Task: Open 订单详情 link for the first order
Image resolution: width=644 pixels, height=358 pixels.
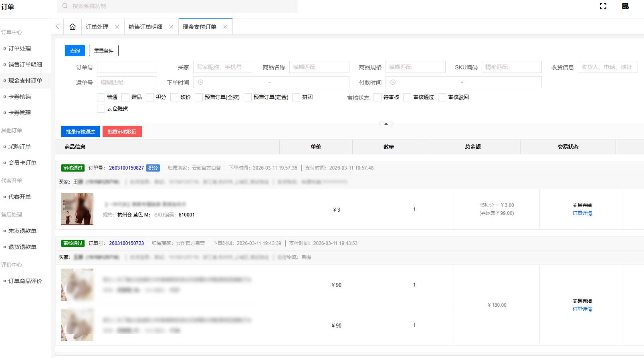Action: point(582,213)
